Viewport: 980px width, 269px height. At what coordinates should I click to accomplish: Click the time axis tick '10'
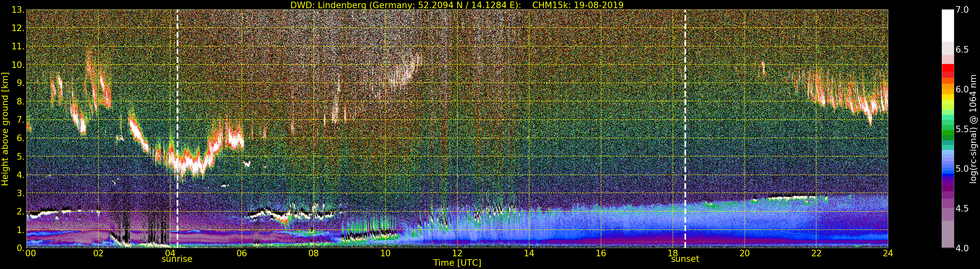pyautogui.click(x=385, y=253)
